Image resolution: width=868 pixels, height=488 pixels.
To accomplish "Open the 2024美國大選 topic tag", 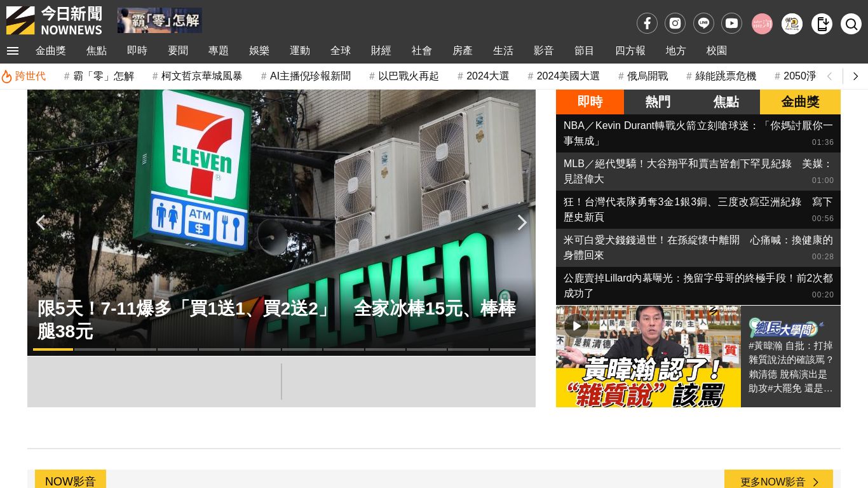I will (564, 76).
